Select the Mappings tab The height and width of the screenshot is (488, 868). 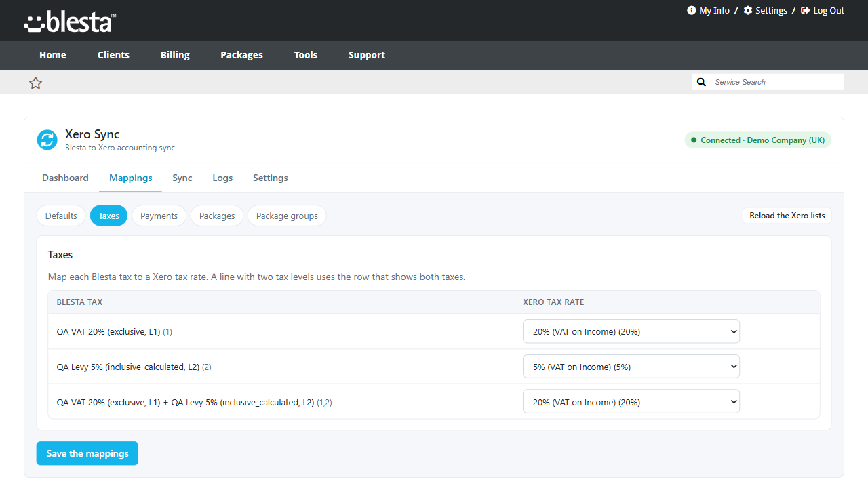131,178
